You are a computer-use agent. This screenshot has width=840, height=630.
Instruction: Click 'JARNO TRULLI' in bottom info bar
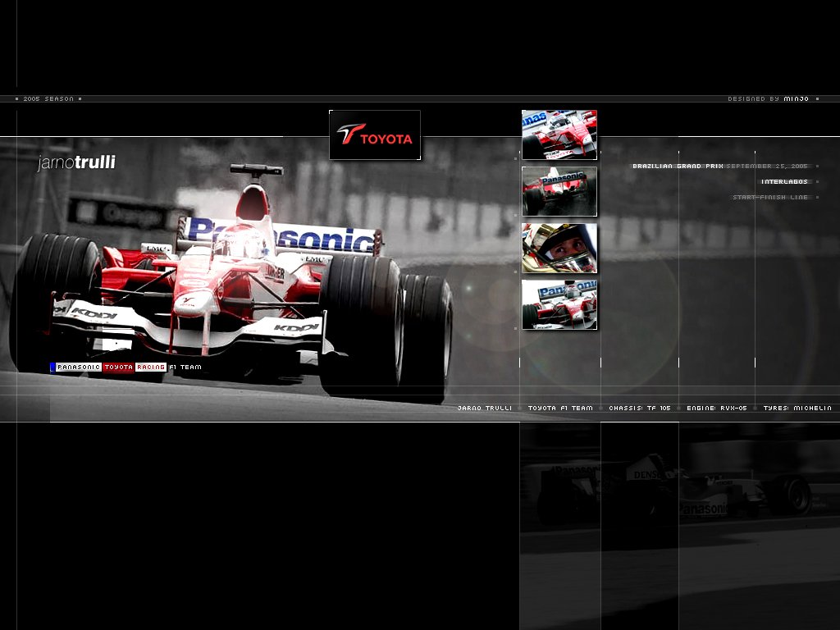(x=484, y=409)
